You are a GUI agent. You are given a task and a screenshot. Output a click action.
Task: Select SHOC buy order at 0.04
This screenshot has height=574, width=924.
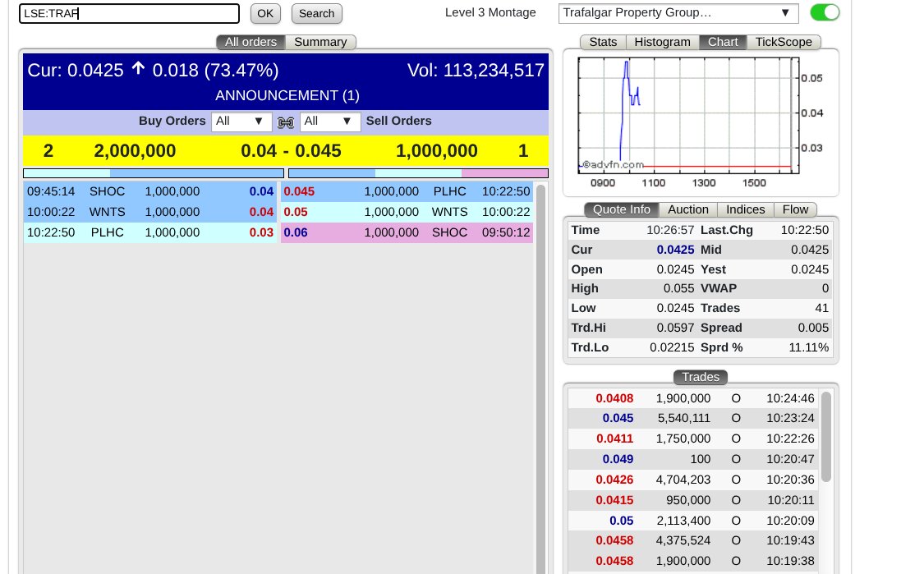pyautogui.click(x=150, y=191)
